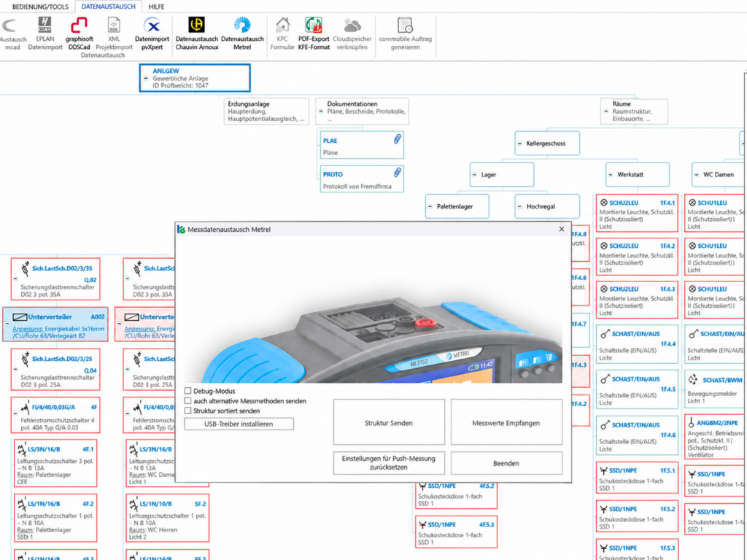Select PROTO Protokoll von Fremdfirma node
Viewport: 747px width, 560px height.
(362, 179)
